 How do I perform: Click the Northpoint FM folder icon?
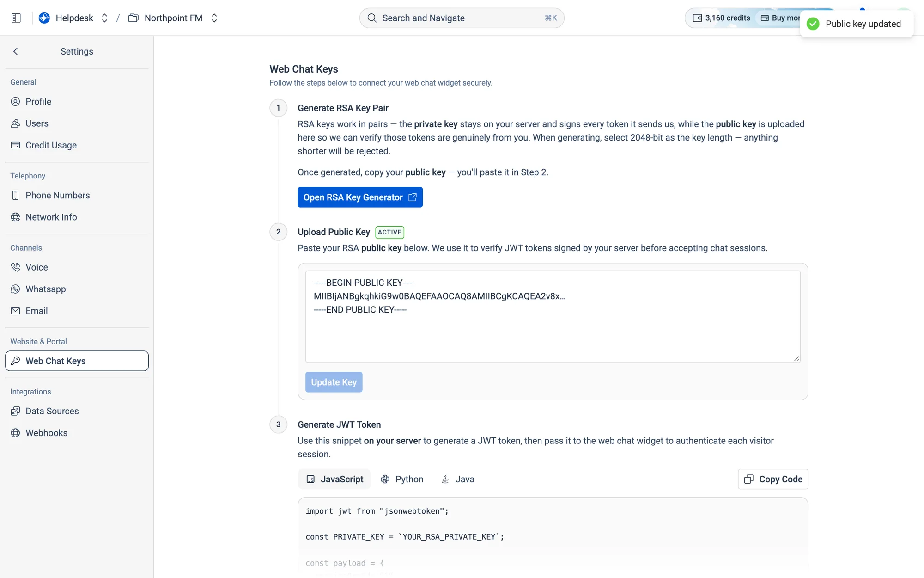[134, 18]
